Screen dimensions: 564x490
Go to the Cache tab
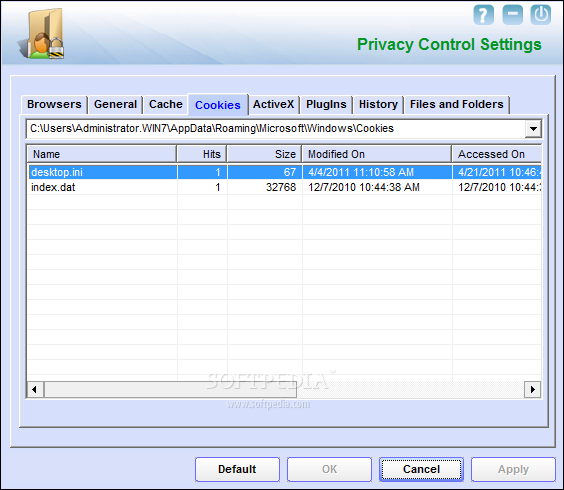pyautogui.click(x=166, y=104)
